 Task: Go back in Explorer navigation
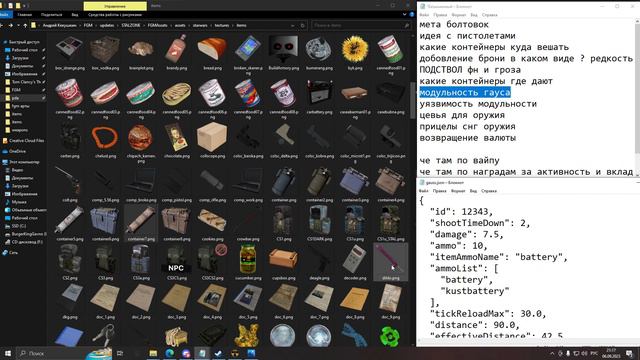[x=1, y=25]
